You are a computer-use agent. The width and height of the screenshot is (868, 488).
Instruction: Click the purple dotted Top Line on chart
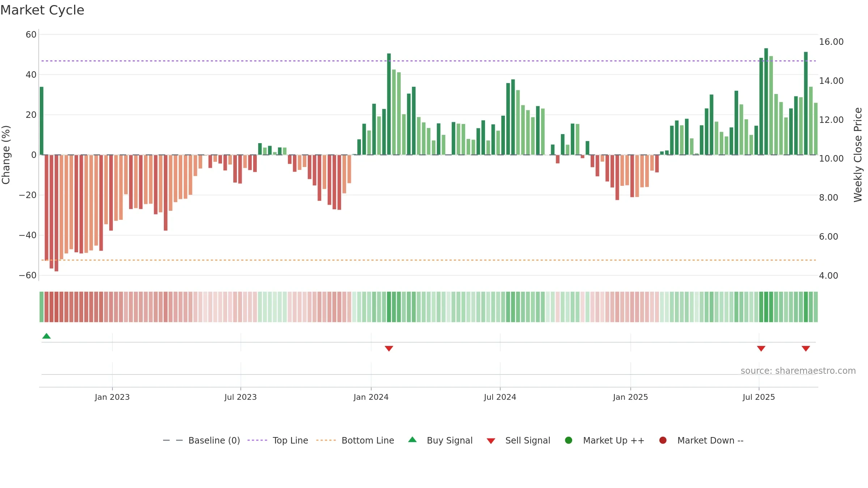point(429,61)
